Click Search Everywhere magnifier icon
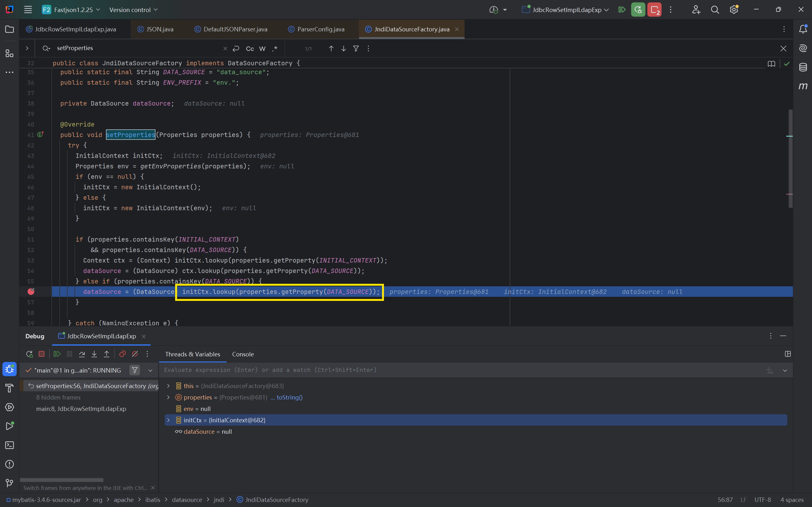The width and height of the screenshot is (812, 507). [x=715, y=10]
